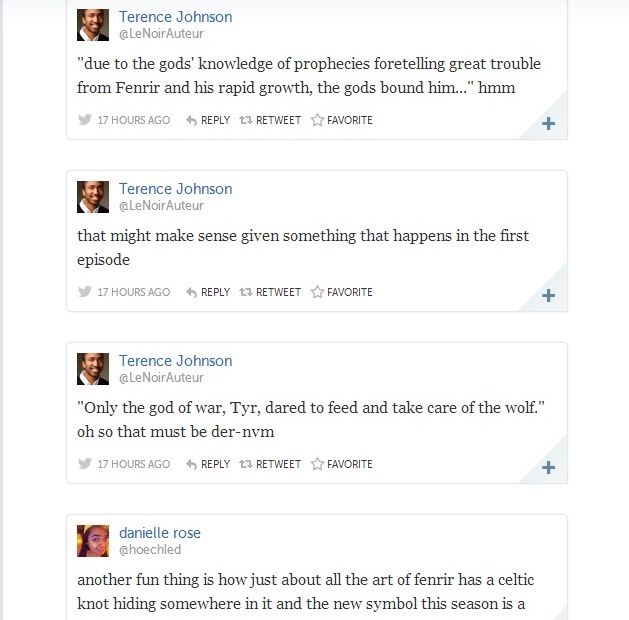
Task: Favorite the Fenrir prophecies tweet
Action: pyautogui.click(x=341, y=120)
